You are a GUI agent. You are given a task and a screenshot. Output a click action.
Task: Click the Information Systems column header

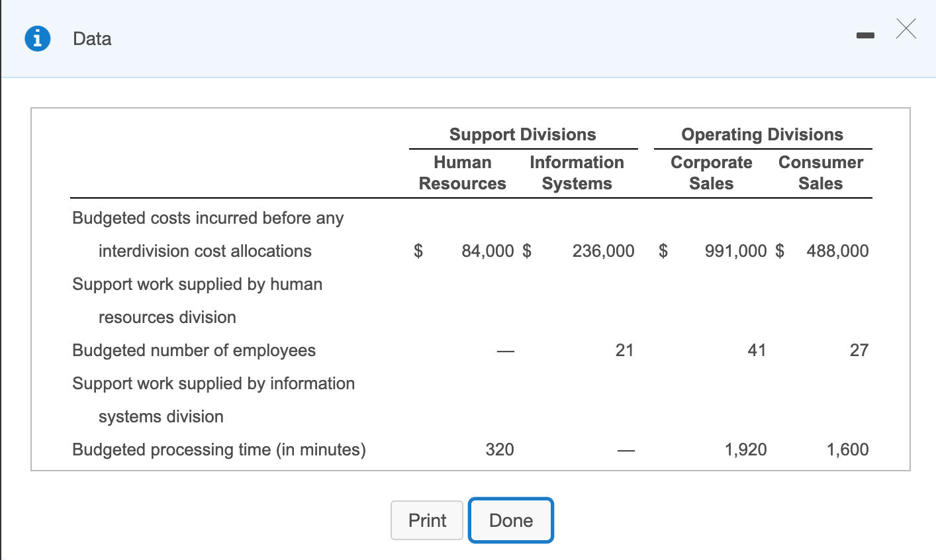pos(577,173)
